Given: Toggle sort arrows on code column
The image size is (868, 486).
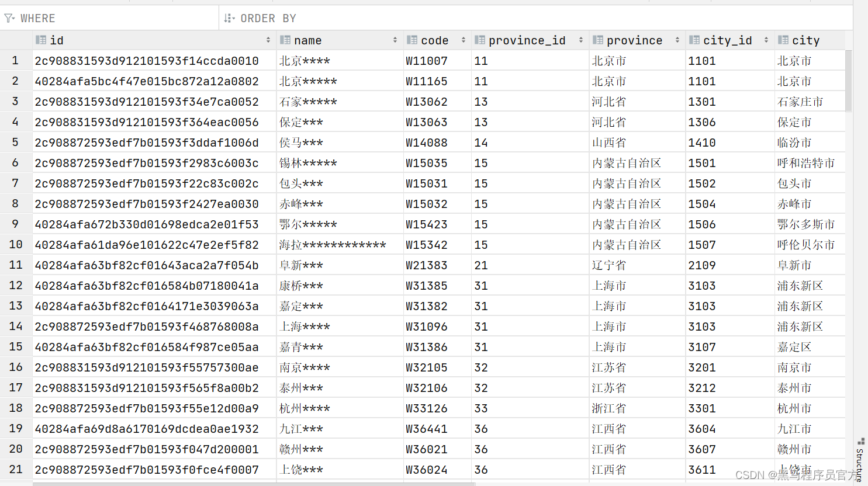Looking at the screenshot, I should 464,40.
